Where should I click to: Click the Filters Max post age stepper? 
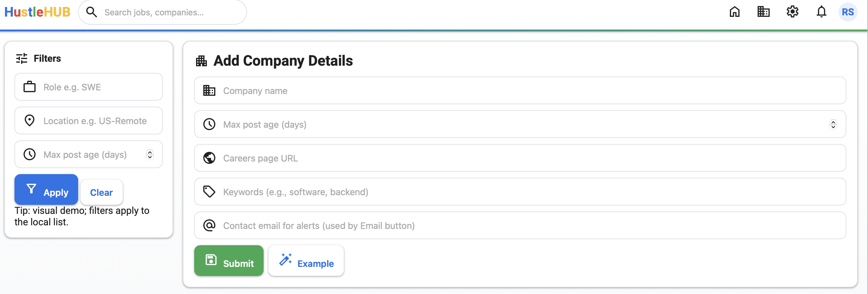click(150, 155)
